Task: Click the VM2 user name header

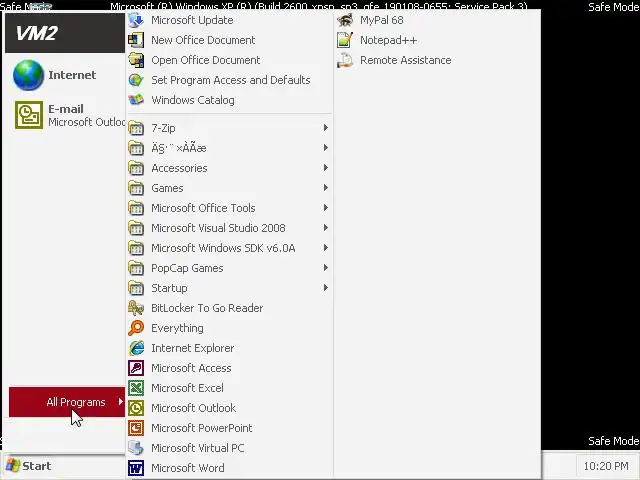Action: [37, 33]
